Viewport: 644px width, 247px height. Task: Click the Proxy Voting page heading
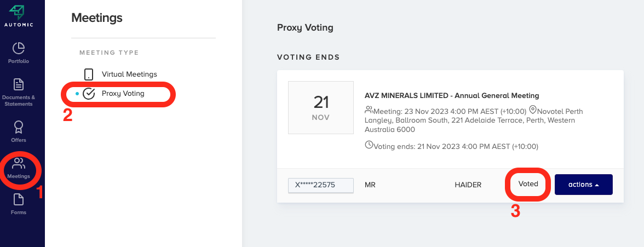point(305,27)
